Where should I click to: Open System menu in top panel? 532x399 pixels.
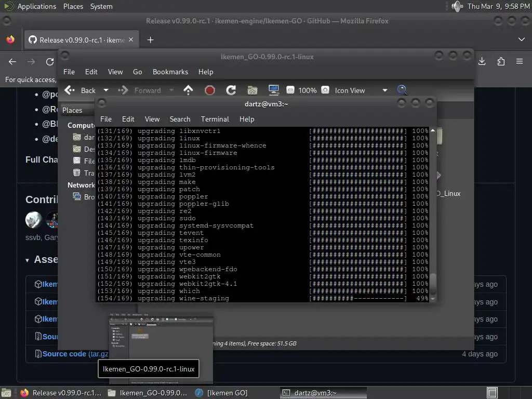(101, 6)
